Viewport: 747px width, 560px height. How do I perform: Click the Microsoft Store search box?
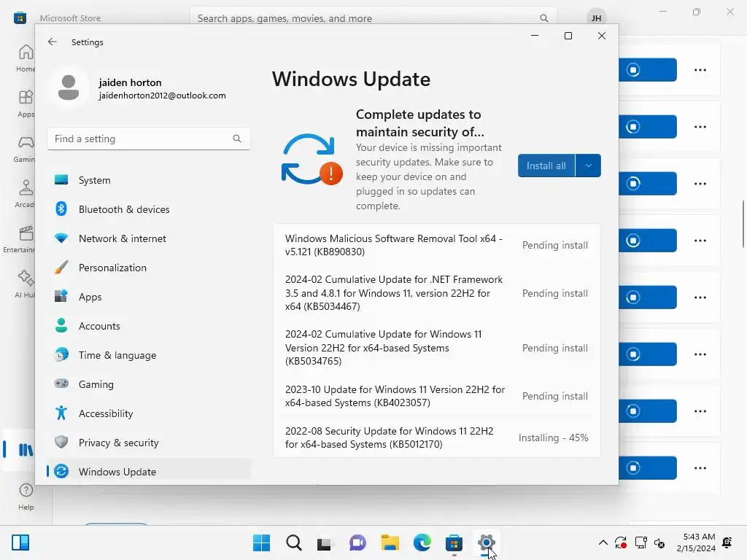coord(373,18)
